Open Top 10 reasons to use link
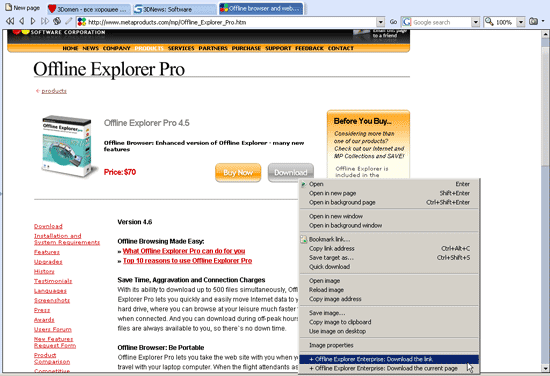The height and width of the screenshot is (376, 550). [x=187, y=261]
